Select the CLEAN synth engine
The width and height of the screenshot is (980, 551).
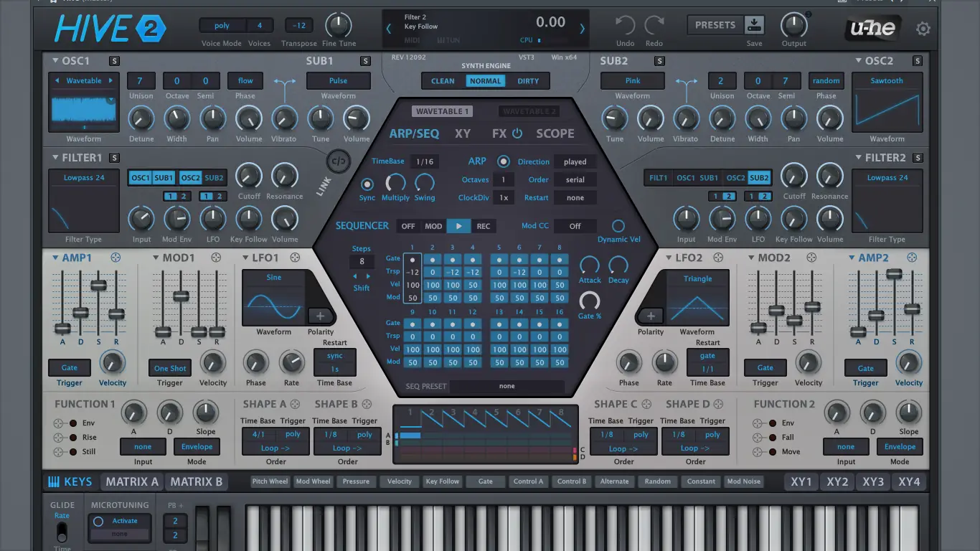pyautogui.click(x=443, y=81)
